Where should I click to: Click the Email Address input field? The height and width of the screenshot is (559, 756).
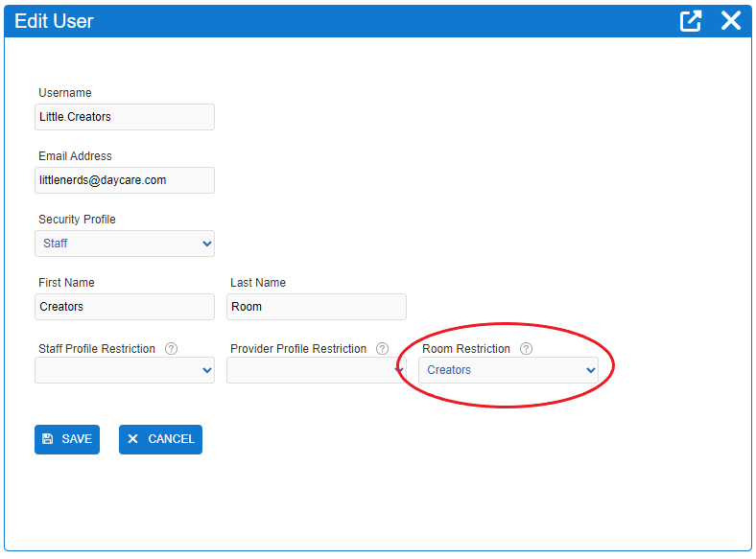[x=125, y=180]
